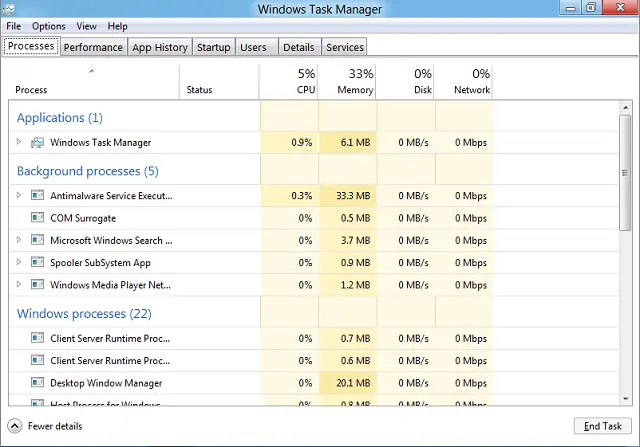Image resolution: width=640 pixels, height=447 pixels.
Task: Click the 0.9% CPU value
Action: tap(302, 142)
